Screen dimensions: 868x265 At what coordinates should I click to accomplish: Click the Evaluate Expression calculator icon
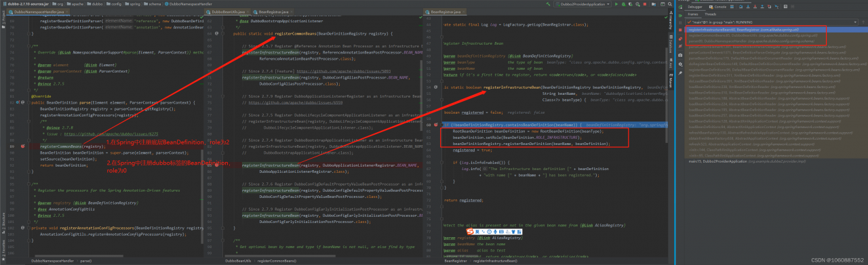coord(785,7)
